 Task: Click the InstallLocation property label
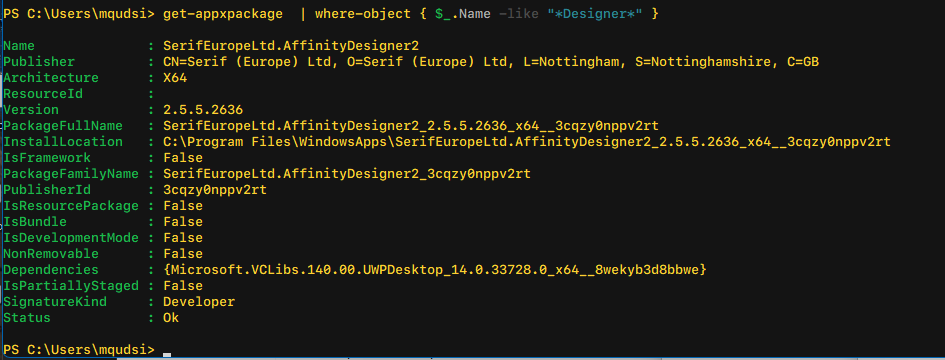63,142
